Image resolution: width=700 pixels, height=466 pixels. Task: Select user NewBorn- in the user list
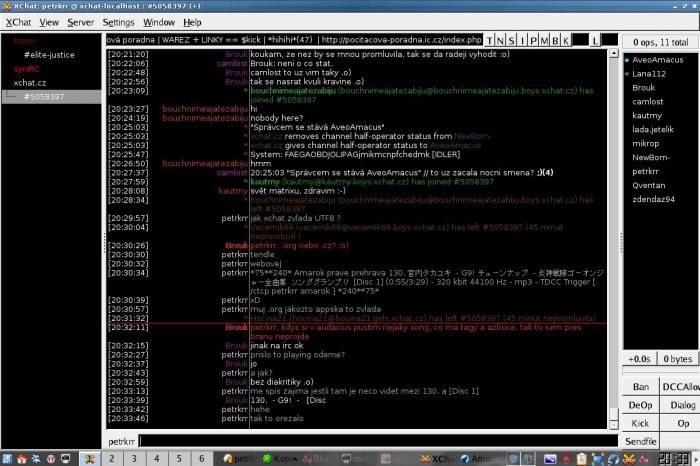[x=651, y=158]
